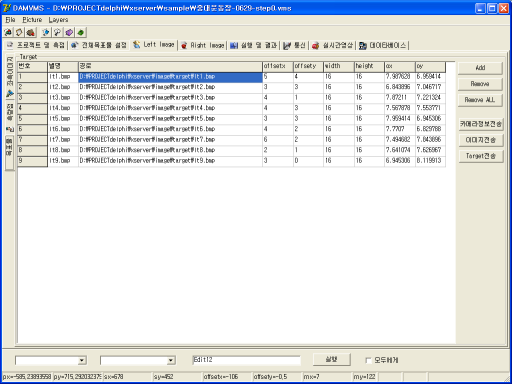Click the highlighted path cell ending lt1.bmp
This screenshot has height=384, width=512.
pyautogui.click(x=170, y=77)
